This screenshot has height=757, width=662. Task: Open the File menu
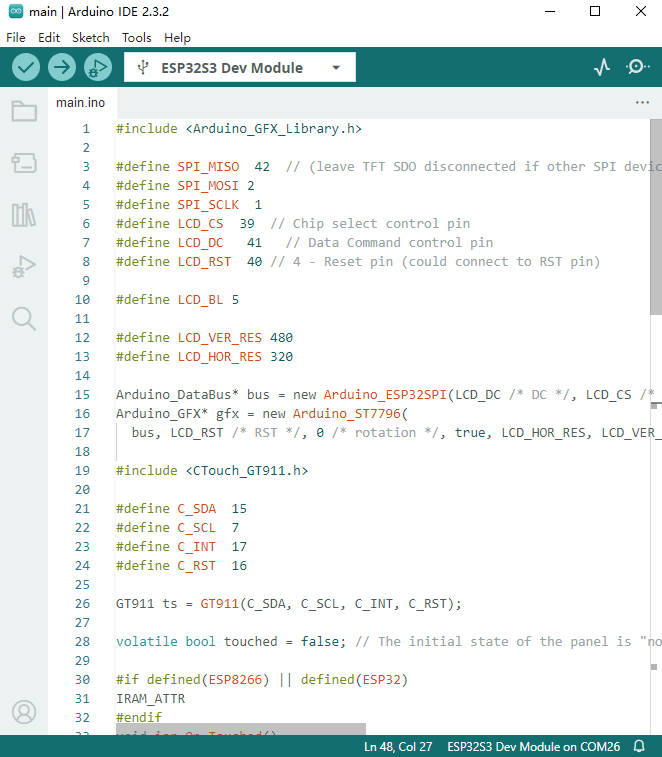coord(16,38)
